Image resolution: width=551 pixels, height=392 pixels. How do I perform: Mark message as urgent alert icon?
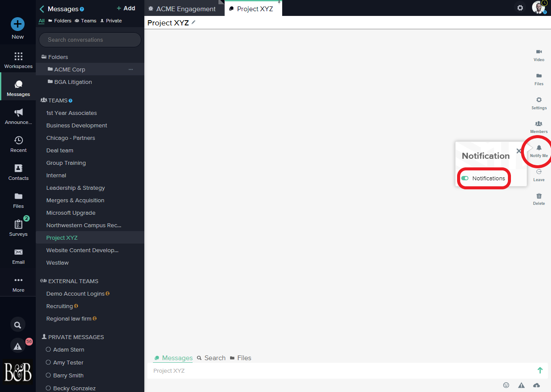pos(521,385)
